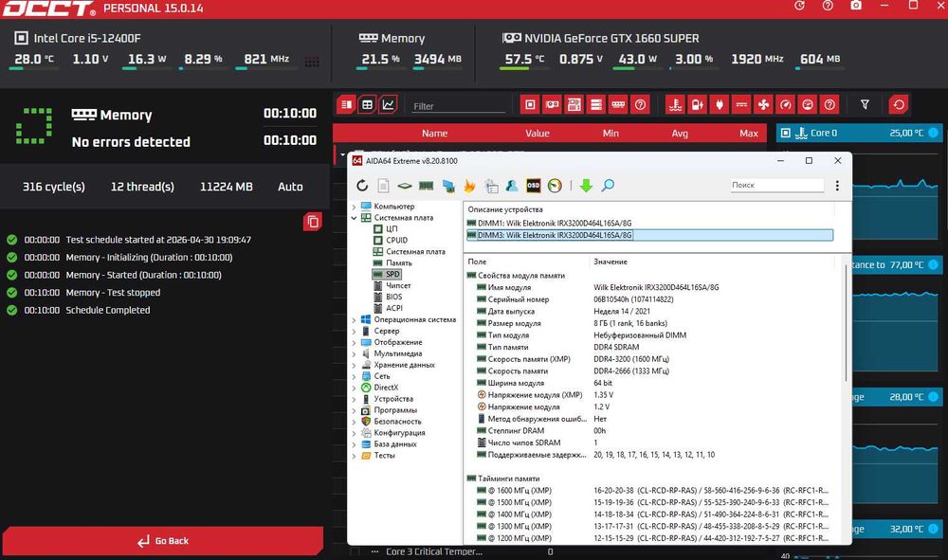Screen dimensions: 948x560
Task: Open OCCT history clock icon in title bar
Action: tap(799, 6)
